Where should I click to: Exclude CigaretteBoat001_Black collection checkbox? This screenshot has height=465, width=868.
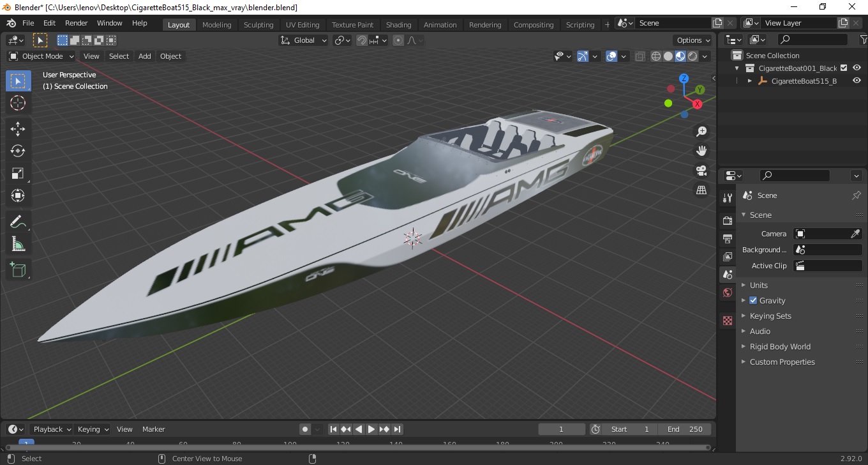[x=844, y=68]
